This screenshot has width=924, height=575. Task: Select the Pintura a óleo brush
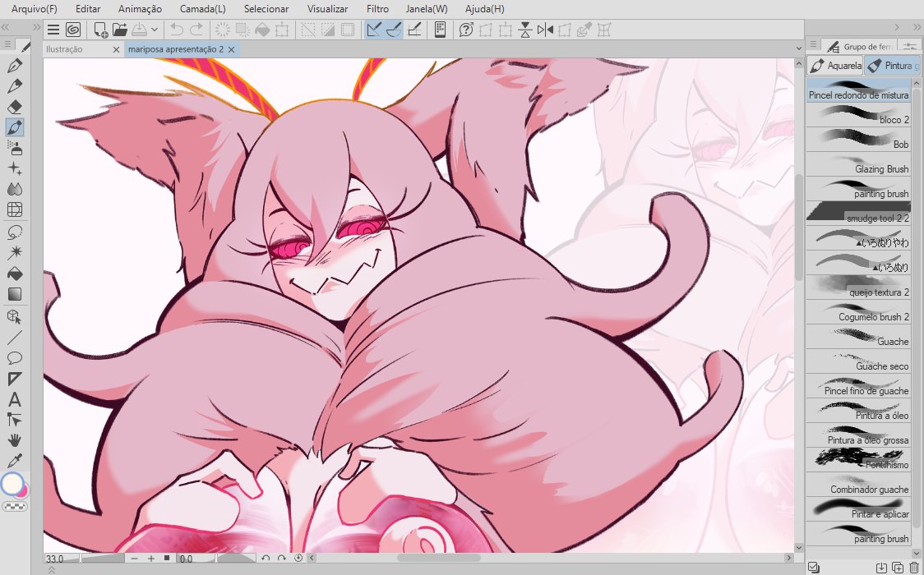[858, 412]
